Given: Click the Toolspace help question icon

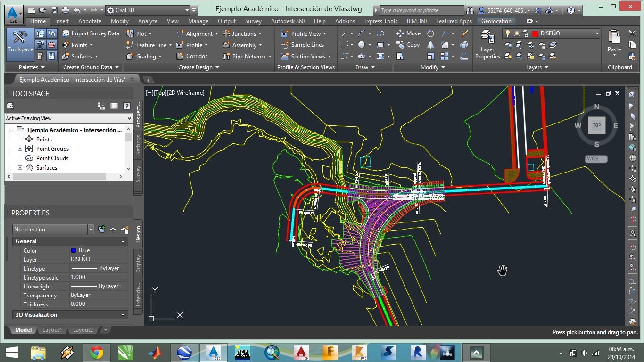Looking at the screenshot, I should 126,106.
